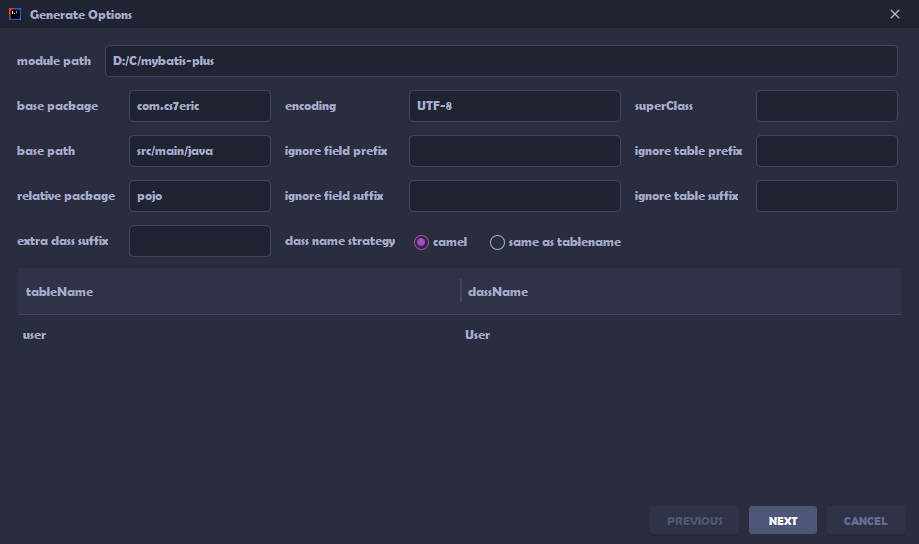Focus the superClass input field
This screenshot has height=544, width=919.
pos(826,106)
